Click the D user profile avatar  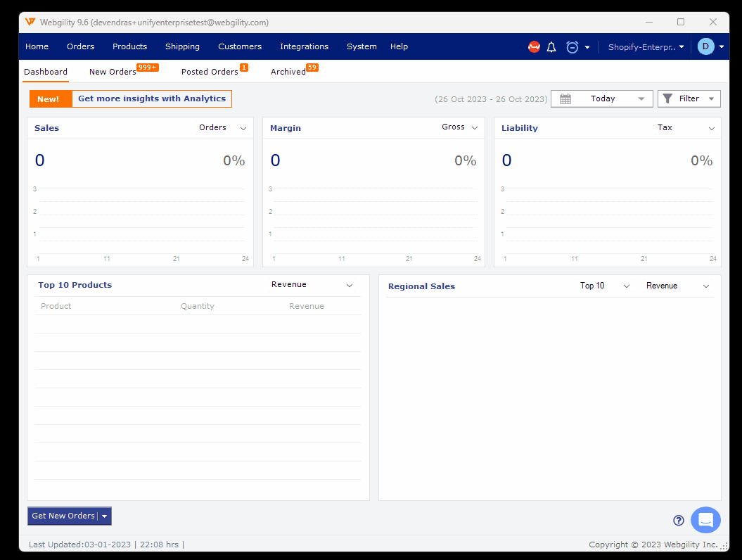click(x=705, y=46)
